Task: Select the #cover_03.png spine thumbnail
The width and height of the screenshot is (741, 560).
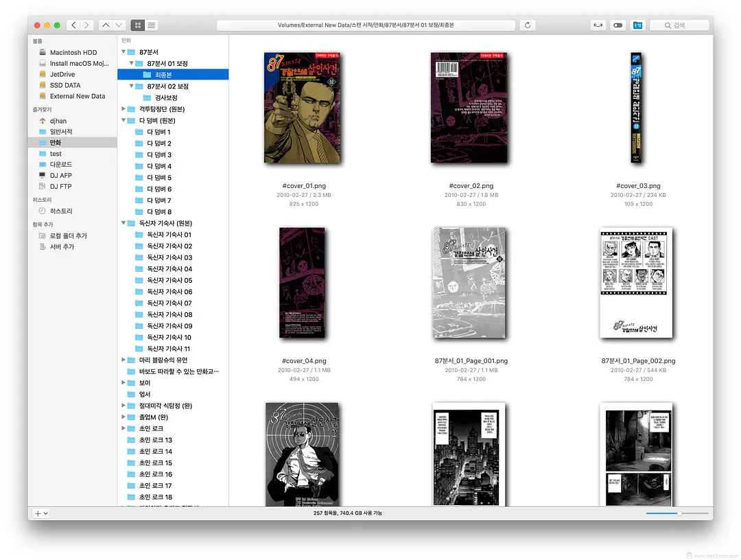Action: (636, 108)
